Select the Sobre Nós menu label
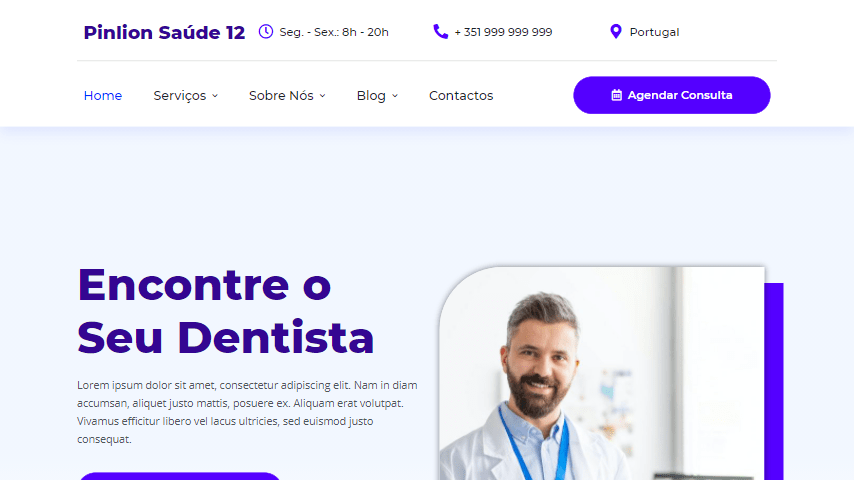 point(281,95)
